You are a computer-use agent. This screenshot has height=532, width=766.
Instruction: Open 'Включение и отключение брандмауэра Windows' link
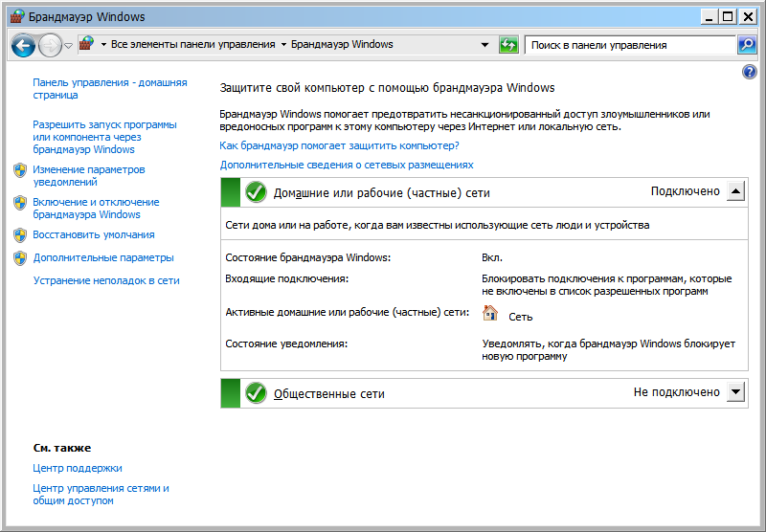coord(96,209)
